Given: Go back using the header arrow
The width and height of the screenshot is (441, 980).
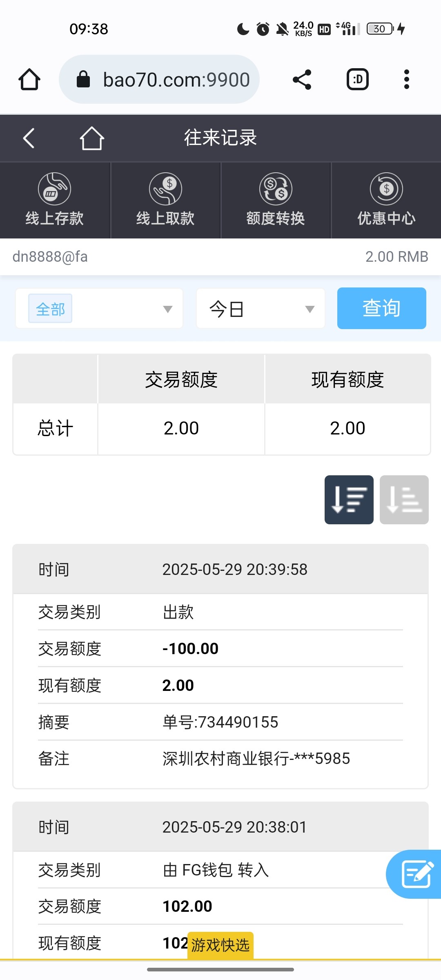Looking at the screenshot, I should pyautogui.click(x=29, y=138).
